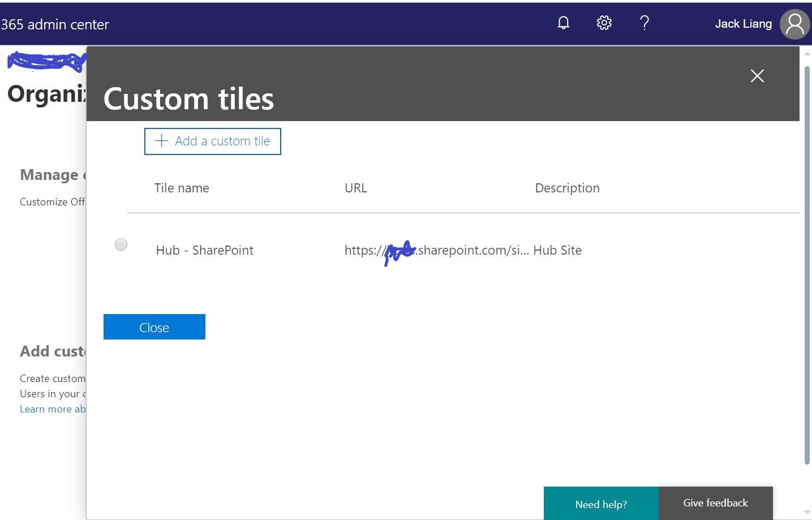Click the sharepoint.com URL cell
812x520 pixels.
click(437, 251)
